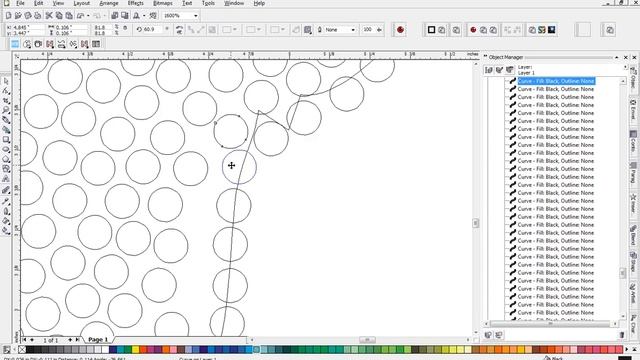640x360 pixels.
Task: Click the black square outline icon in toolbar
Action: (x=431, y=29)
